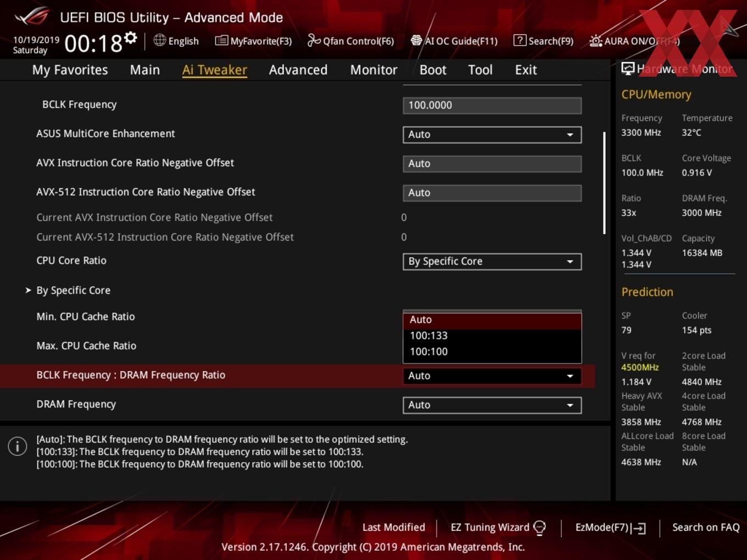Click the EZ Tuning Wizard lightbulb icon
This screenshot has height=560, width=747.
tap(539, 528)
